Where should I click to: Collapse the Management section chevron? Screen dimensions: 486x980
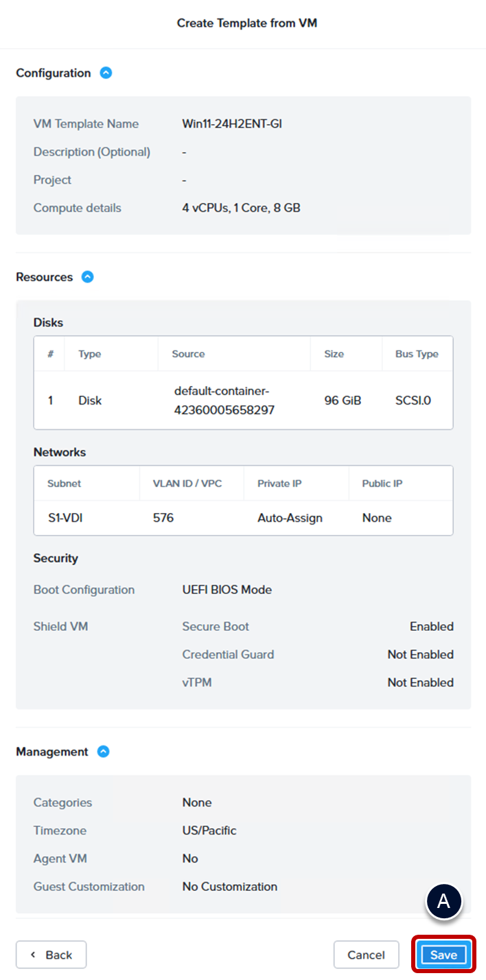(103, 752)
